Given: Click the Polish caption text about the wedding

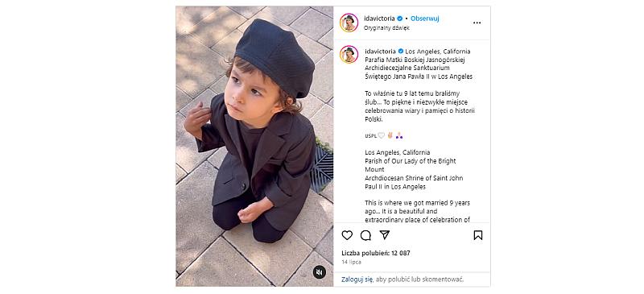Looking at the screenshot, I should (419, 106).
